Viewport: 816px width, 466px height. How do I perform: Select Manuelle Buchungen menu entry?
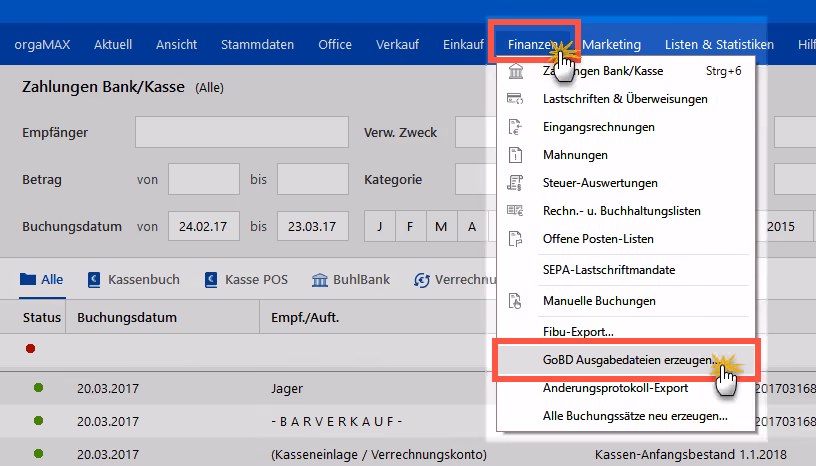(626, 301)
